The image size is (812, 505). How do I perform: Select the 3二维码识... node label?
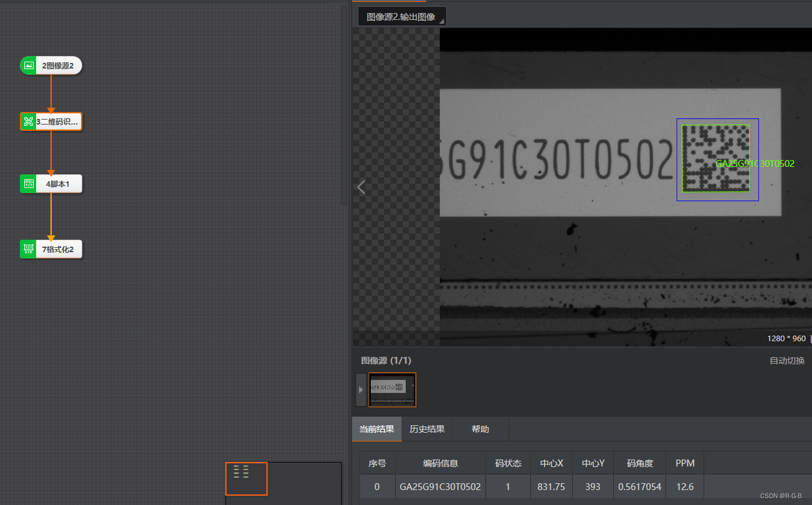pyautogui.click(x=57, y=121)
